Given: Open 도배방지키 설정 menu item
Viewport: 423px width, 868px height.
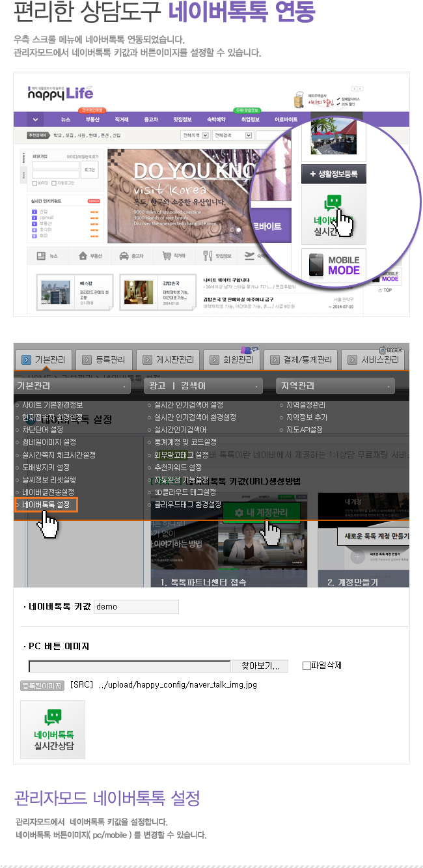Looking at the screenshot, I should [x=46, y=467].
